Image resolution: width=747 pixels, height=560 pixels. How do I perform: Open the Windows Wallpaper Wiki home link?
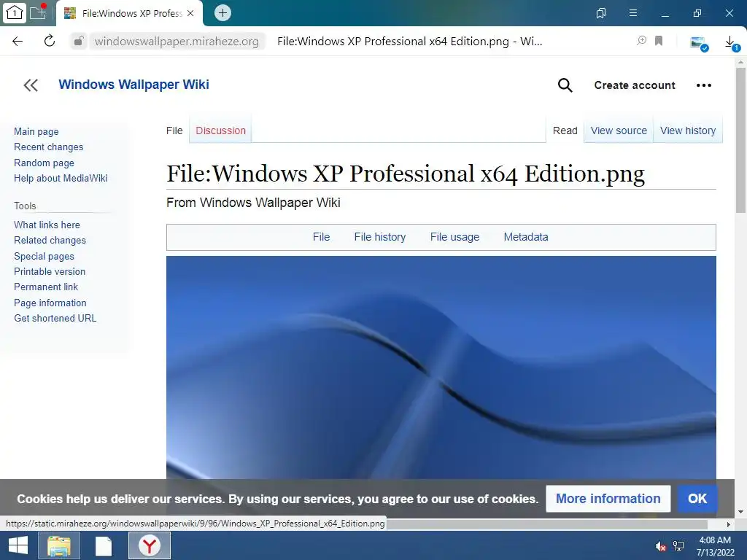pos(134,85)
